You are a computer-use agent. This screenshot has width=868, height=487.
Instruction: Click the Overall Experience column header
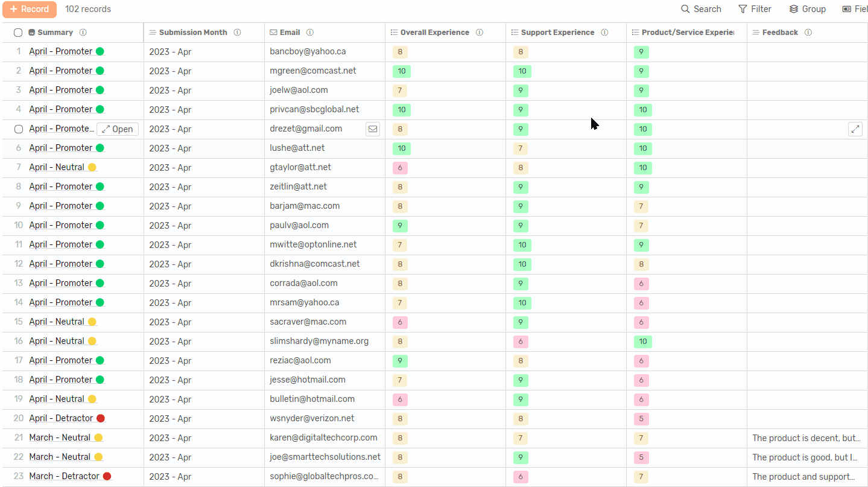pos(434,33)
